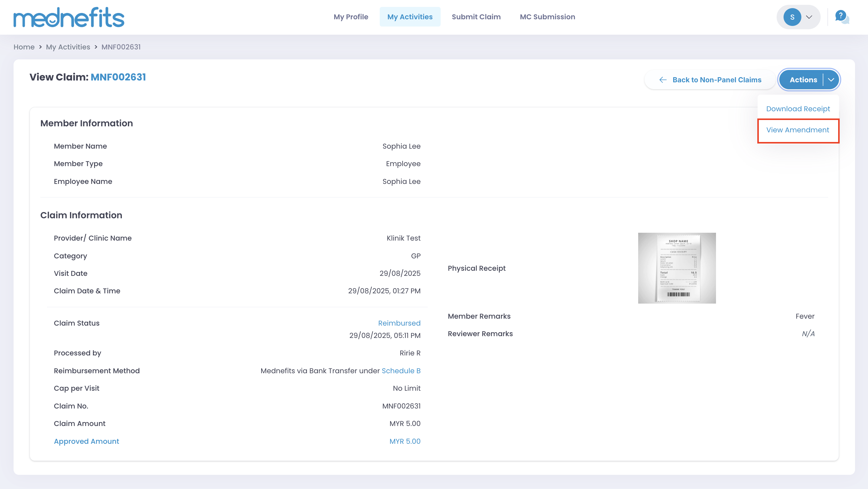Click Back to Non-Panel Claims
The height and width of the screenshot is (489, 868).
click(716, 80)
